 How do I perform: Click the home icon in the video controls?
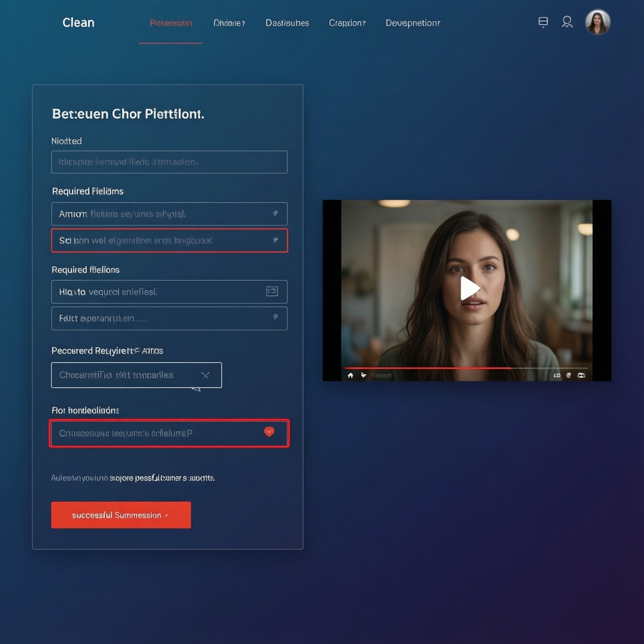pyautogui.click(x=350, y=375)
